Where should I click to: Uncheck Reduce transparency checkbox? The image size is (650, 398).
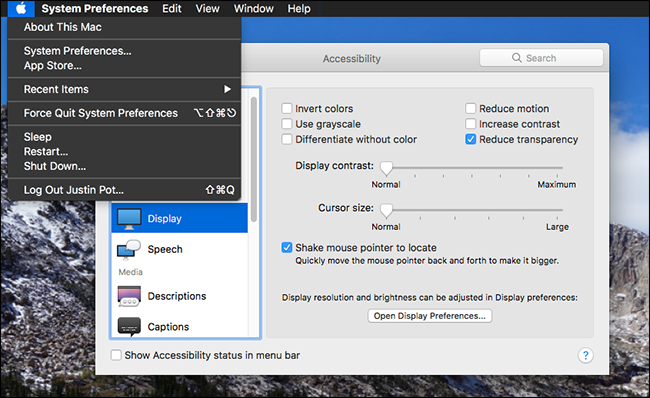coord(471,139)
